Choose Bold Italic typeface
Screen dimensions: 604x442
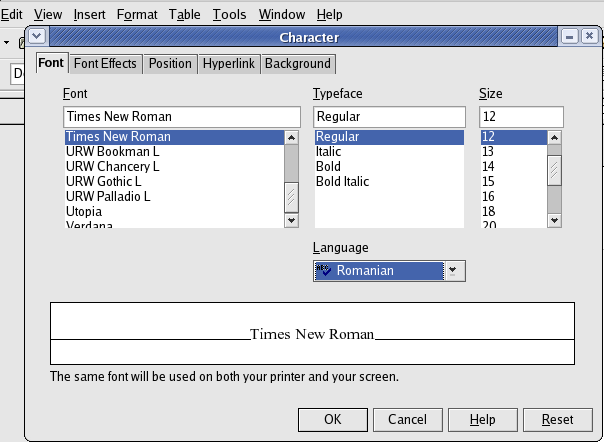pyautogui.click(x=389, y=182)
